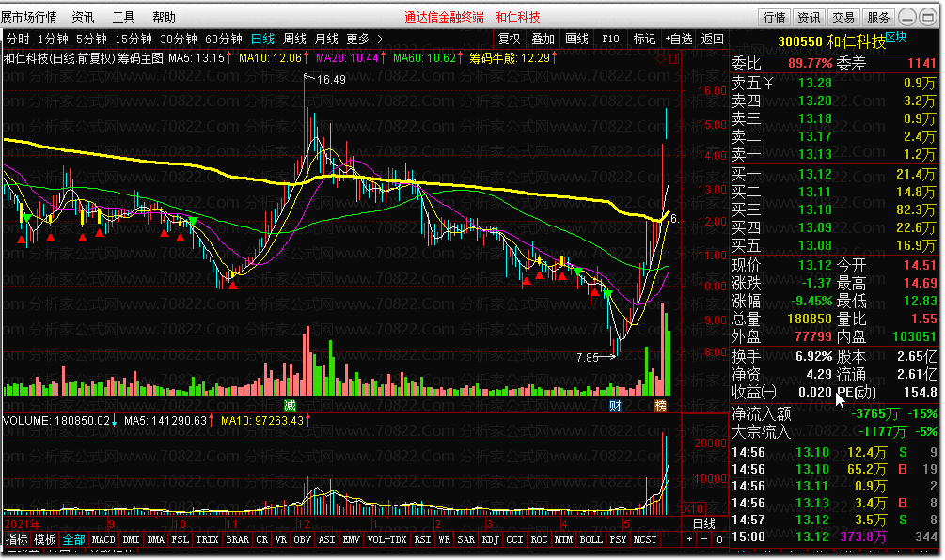Click the 标记 toolbar button
Image resolution: width=945 pixels, height=560 pixels.
644,39
